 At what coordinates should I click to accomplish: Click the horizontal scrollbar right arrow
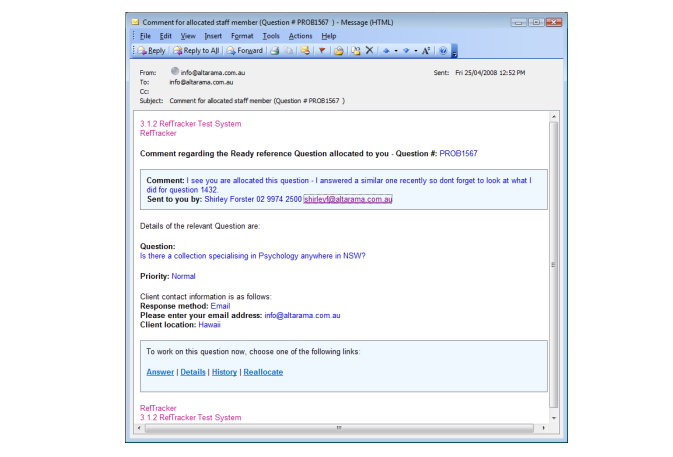[x=543, y=428]
